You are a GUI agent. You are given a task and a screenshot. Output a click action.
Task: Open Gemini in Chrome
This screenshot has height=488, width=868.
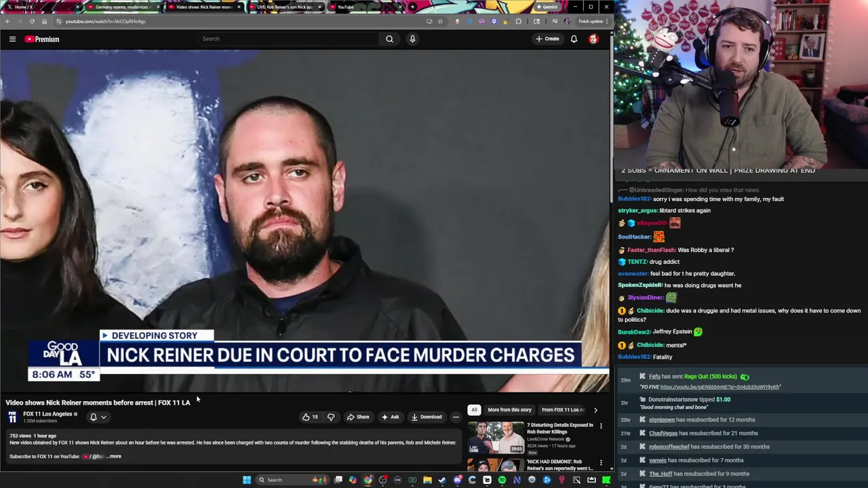[x=547, y=7]
